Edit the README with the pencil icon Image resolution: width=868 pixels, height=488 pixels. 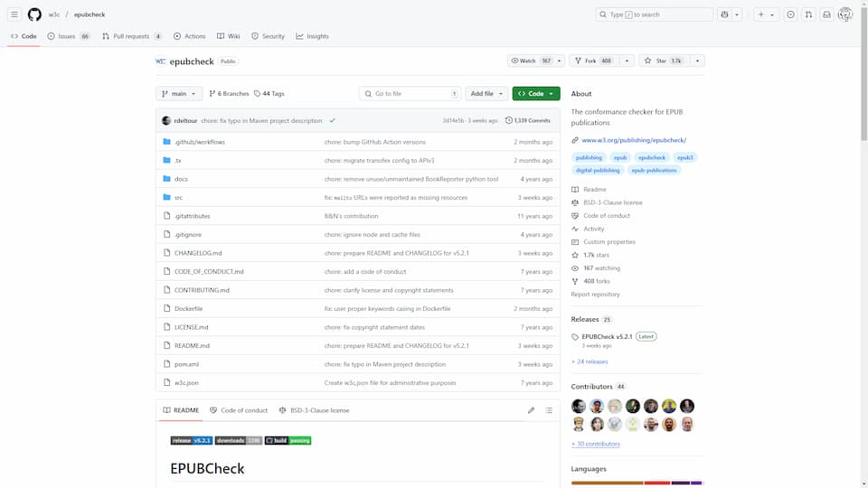(531, 410)
